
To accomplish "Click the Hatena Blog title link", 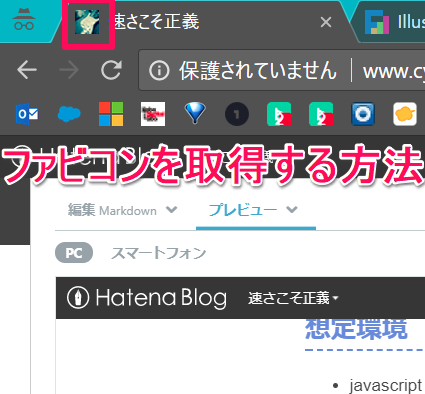I will pyautogui.click(x=161, y=298).
